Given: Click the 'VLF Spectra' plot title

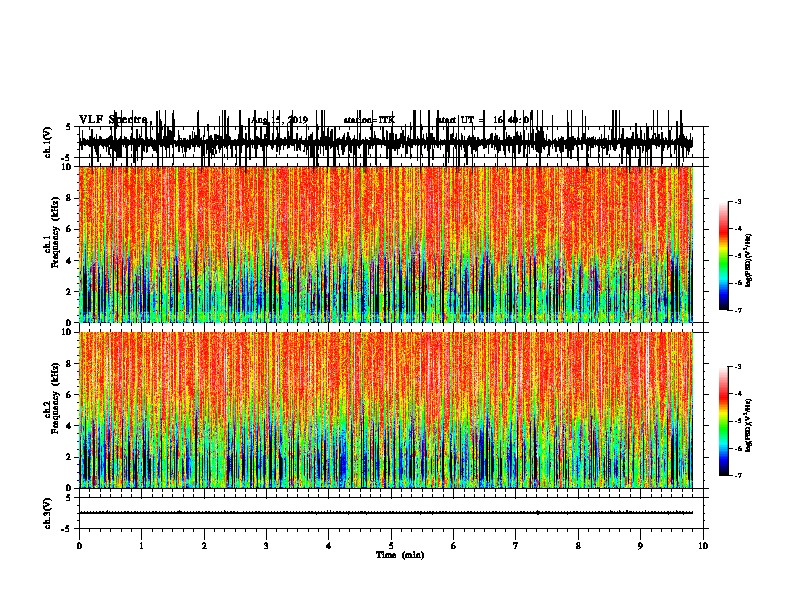Looking at the screenshot, I should (x=115, y=120).
